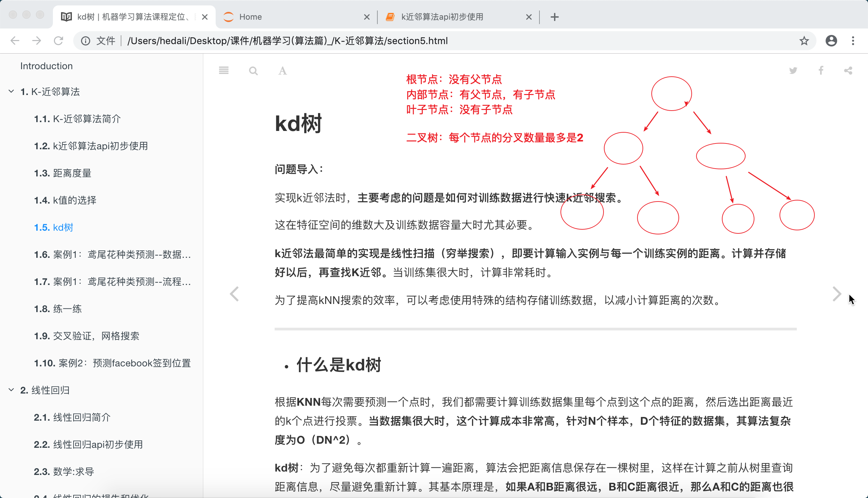Switch to the k近邻算法api初步使用 tab
868x498 pixels.
[455, 17]
